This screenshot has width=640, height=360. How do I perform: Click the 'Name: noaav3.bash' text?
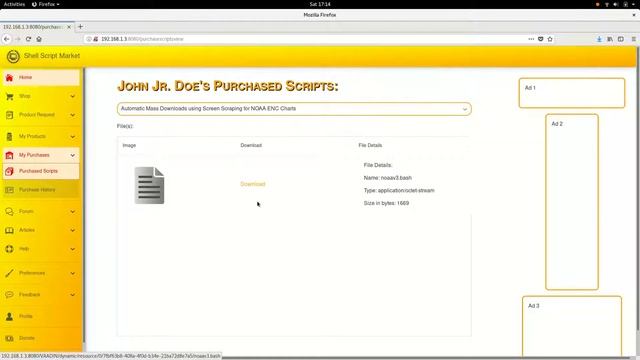(x=388, y=178)
